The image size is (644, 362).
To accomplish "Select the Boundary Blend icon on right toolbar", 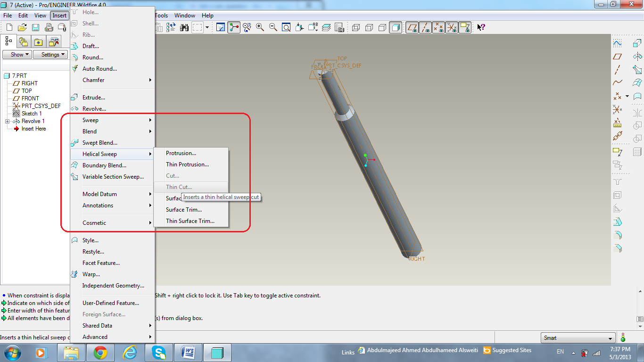I will tap(637, 83).
